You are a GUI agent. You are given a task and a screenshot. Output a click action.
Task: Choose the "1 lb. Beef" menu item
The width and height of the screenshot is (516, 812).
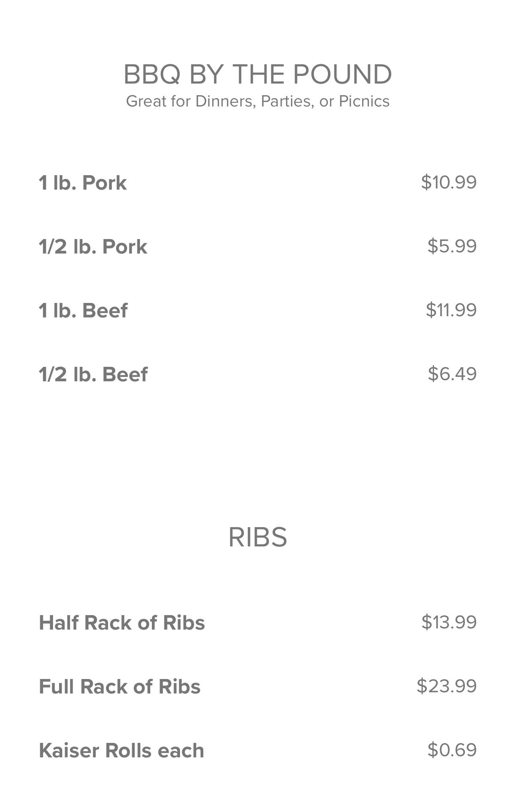[83, 311]
